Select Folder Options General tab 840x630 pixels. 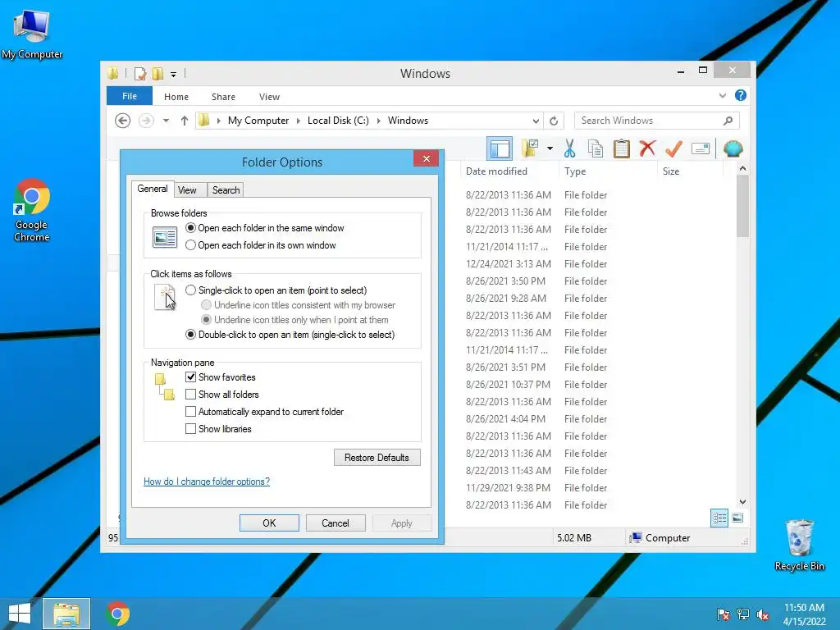pos(153,189)
